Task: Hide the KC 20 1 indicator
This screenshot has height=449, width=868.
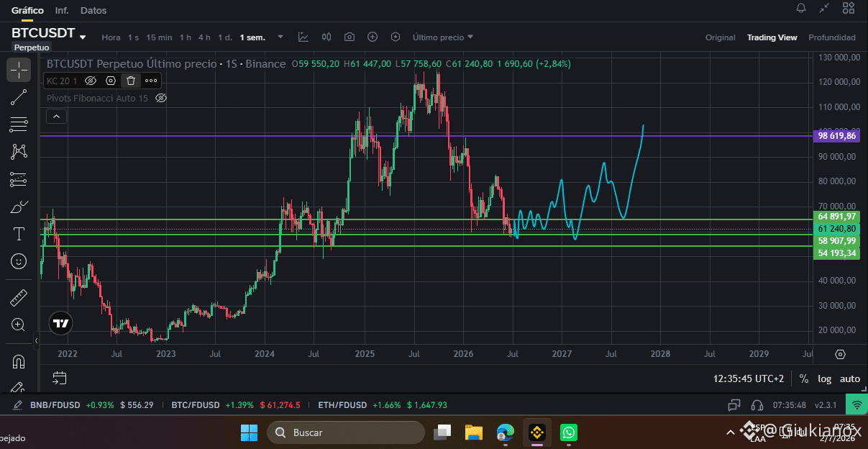Action: point(91,81)
